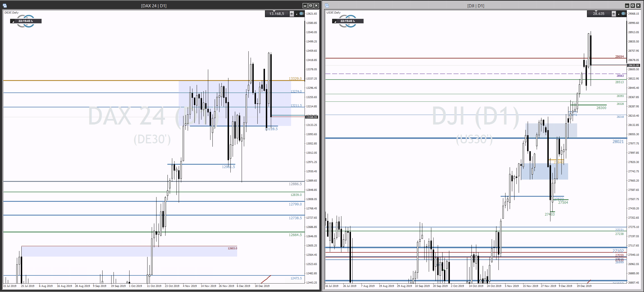
Task: Select the 12738.5 level label on DAX
Action: (295, 218)
